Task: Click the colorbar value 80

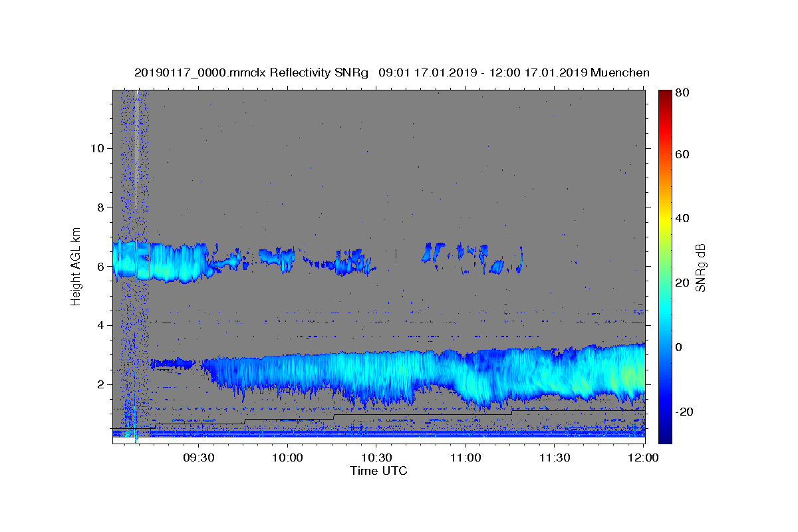Action: pos(682,93)
